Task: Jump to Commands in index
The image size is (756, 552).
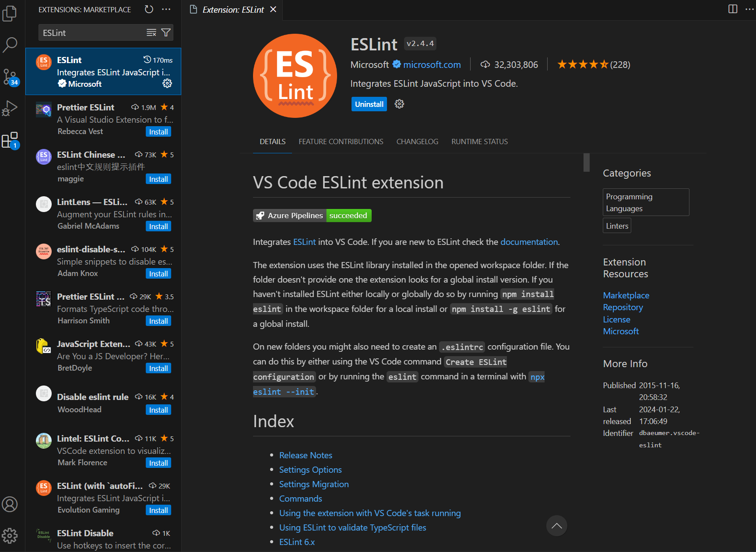Action: point(301,499)
